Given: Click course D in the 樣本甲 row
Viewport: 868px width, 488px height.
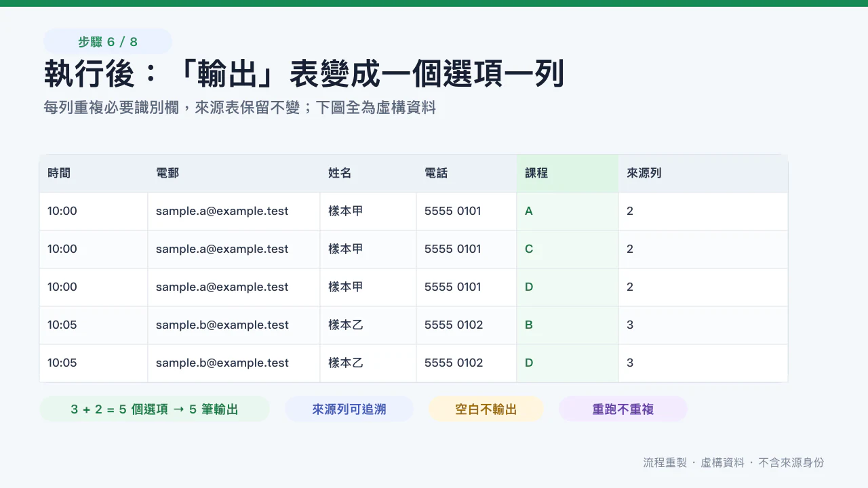Looking at the screenshot, I should pyautogui.click(x=568, y=287).
